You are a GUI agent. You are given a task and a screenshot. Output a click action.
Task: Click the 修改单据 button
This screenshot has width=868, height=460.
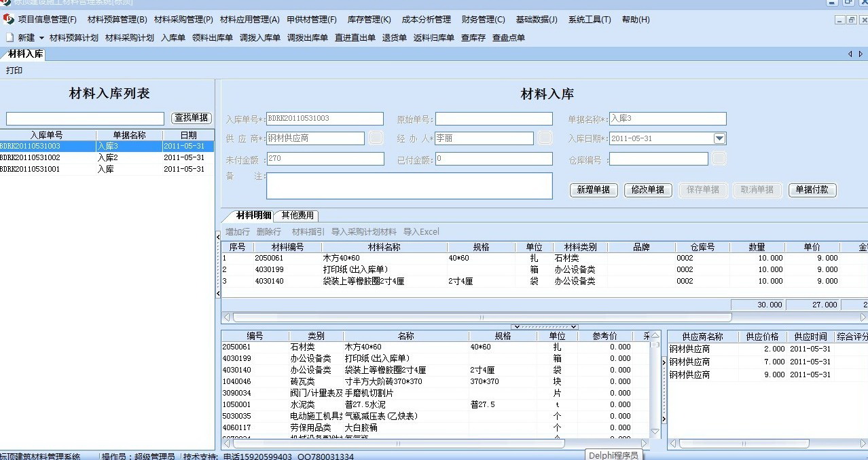tap(648, 190)
